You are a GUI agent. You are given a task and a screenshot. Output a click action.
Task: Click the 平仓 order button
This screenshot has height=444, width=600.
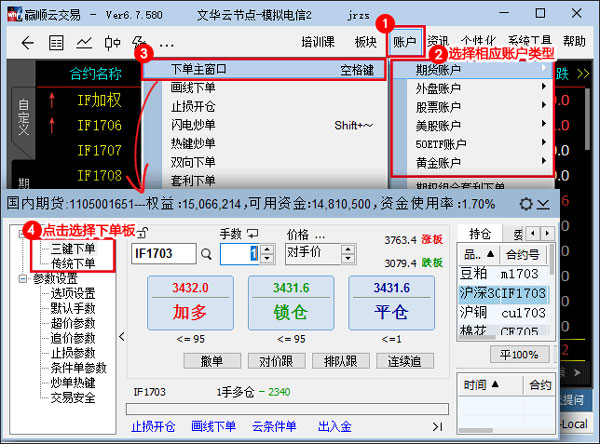391,302
